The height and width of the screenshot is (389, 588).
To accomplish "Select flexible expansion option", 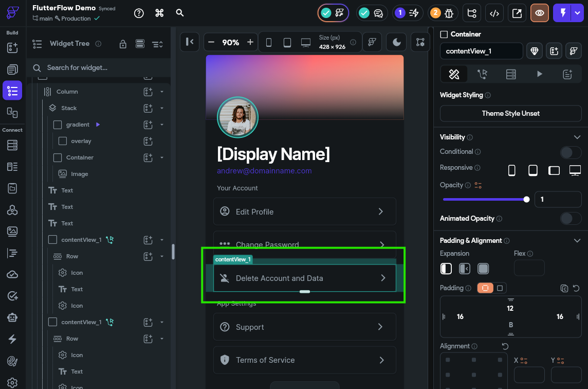I will tap(465, 269).
